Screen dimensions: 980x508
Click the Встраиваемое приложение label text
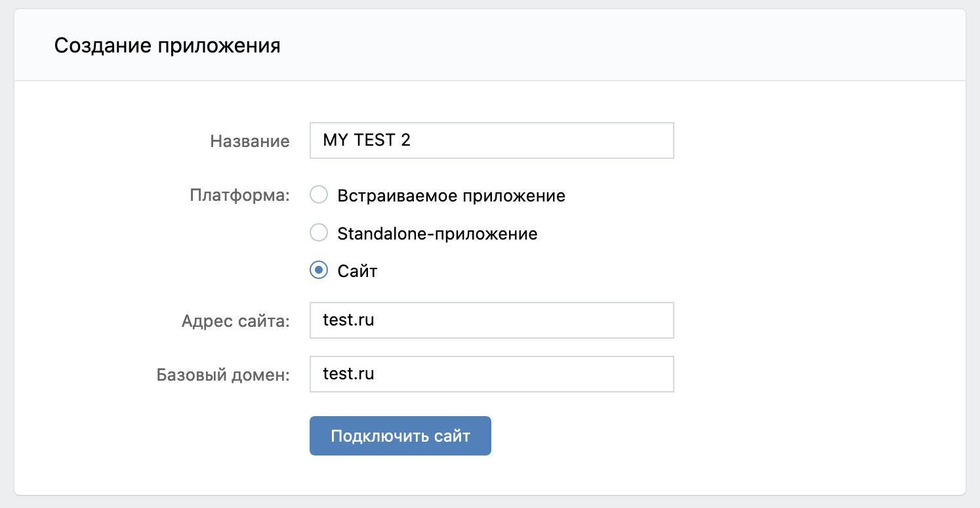point(451,196)
